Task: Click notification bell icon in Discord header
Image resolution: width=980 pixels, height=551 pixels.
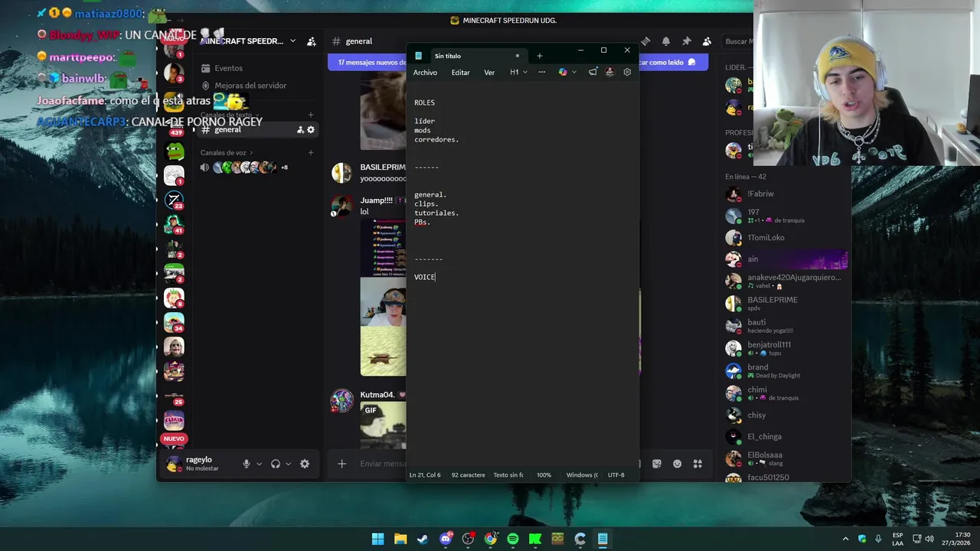Action: point(666,41)
